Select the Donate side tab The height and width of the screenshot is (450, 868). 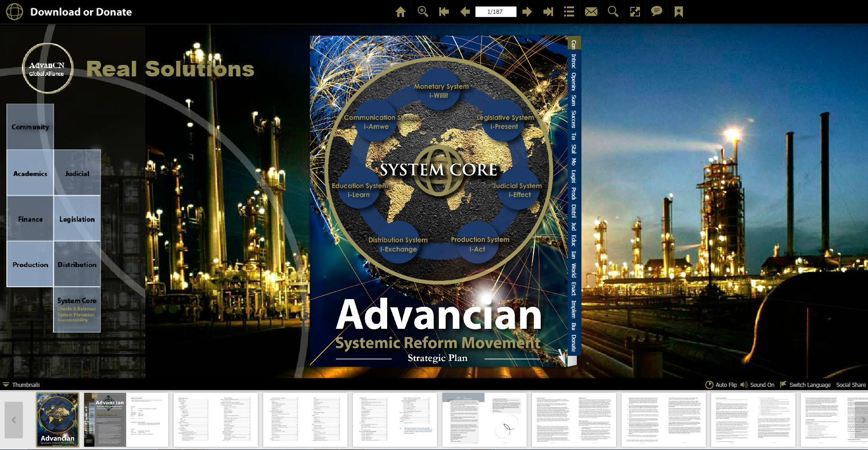point(574,343)
